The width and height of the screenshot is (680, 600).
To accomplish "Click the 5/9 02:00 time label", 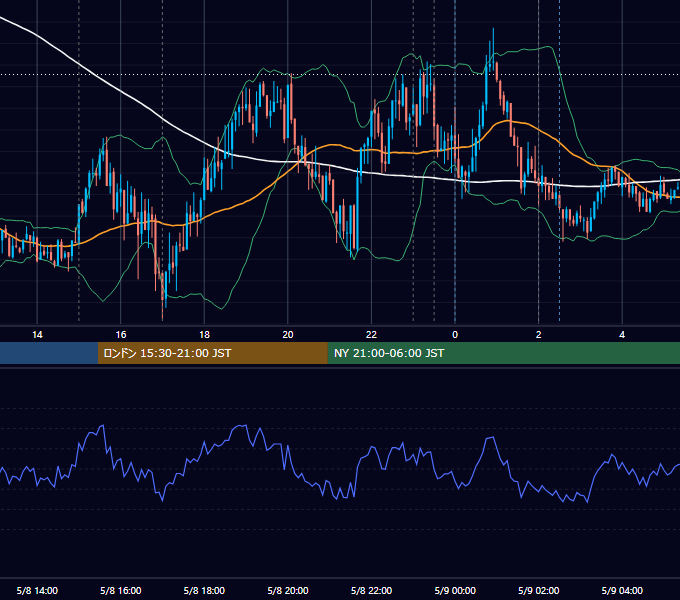I will (538, 590).
